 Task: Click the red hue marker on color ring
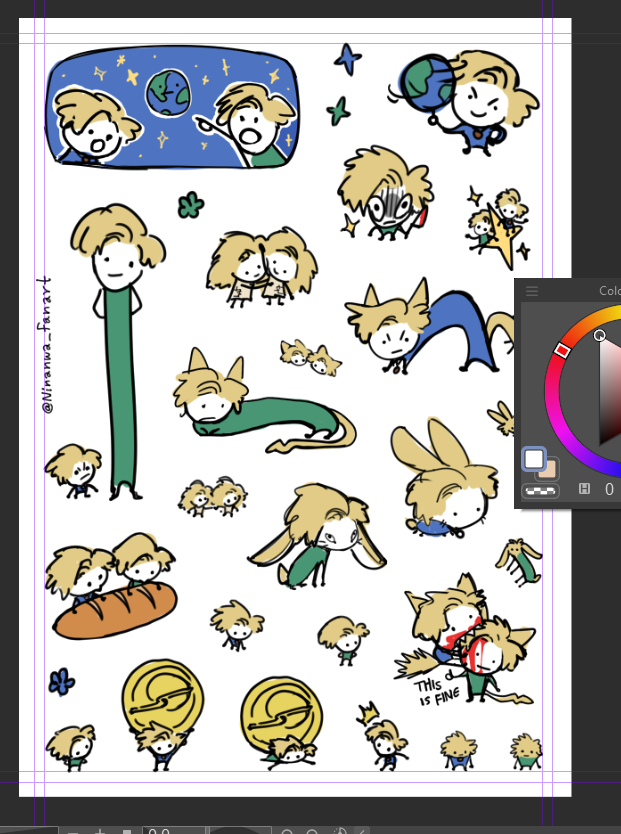click(562, 350)
